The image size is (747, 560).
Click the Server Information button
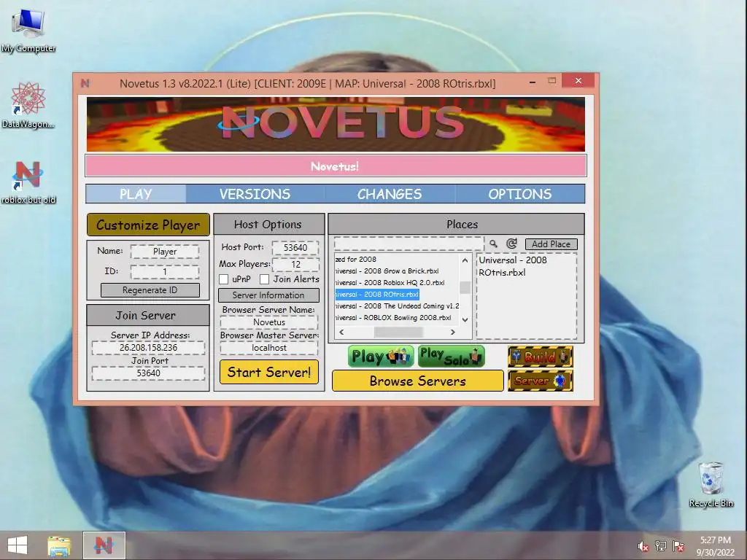[268, 295]
